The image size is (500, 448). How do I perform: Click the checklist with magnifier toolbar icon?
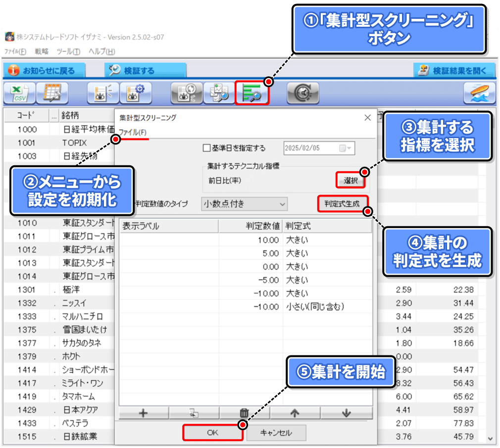[219, 93]
